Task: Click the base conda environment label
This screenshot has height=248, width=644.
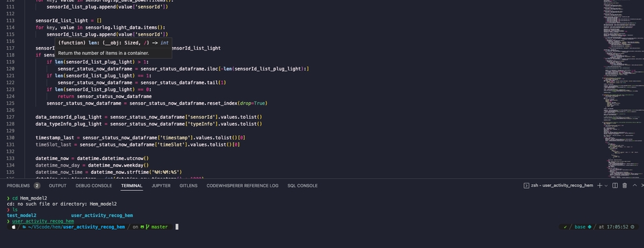Action: pos(580,226)
